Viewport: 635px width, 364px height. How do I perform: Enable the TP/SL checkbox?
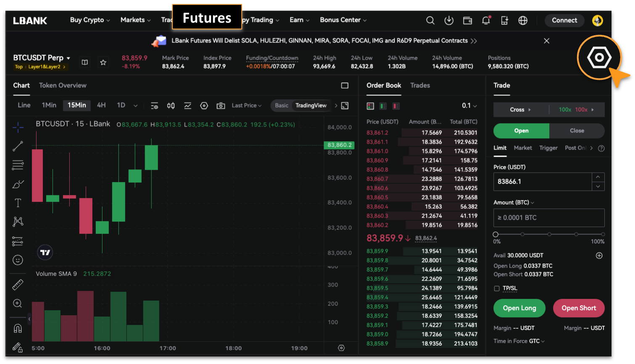(x=497, y=288)
